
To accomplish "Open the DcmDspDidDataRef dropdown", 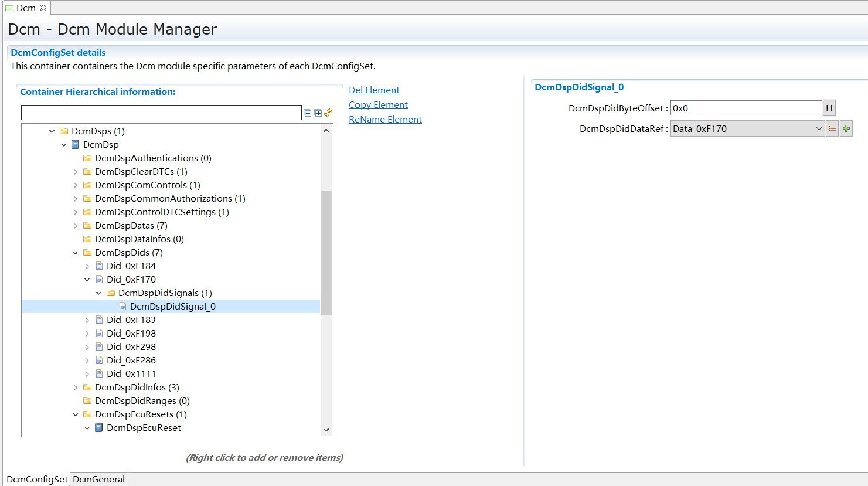I will point(818,128).
